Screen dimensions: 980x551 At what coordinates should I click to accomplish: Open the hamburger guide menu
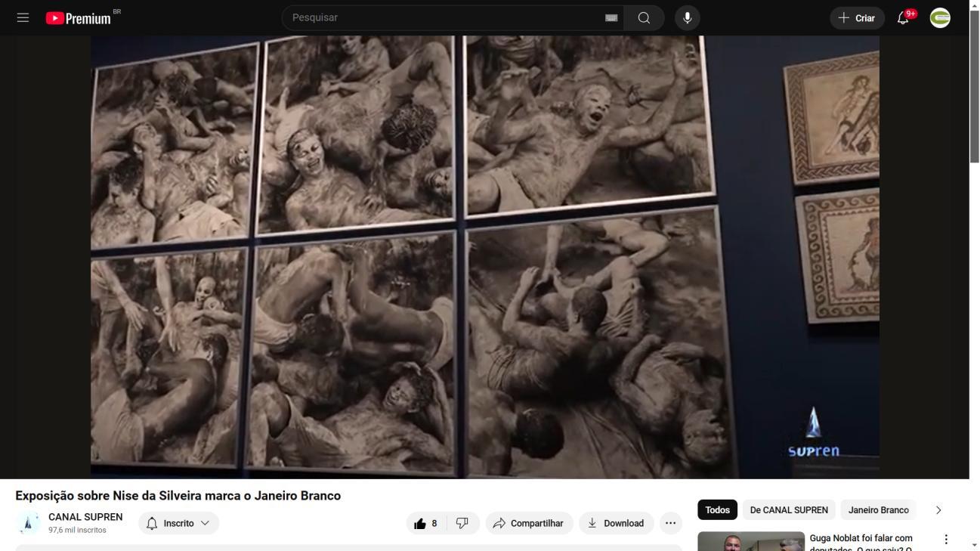[23, 17]
